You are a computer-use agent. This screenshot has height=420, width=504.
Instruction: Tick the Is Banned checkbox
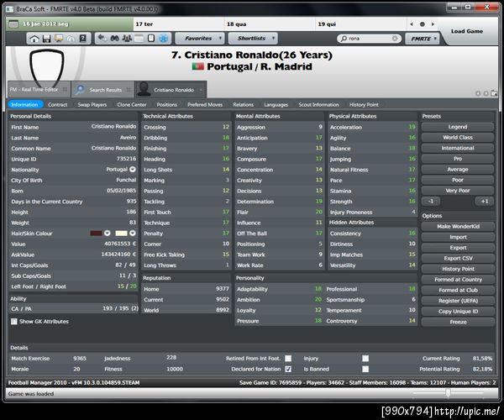click(x=365, y=369)
